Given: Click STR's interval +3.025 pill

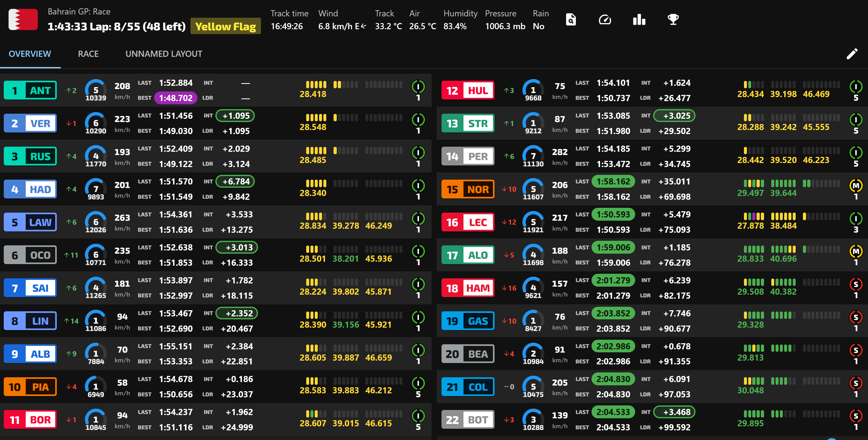Looking at the screenshot, I should (x=674, y=116).
